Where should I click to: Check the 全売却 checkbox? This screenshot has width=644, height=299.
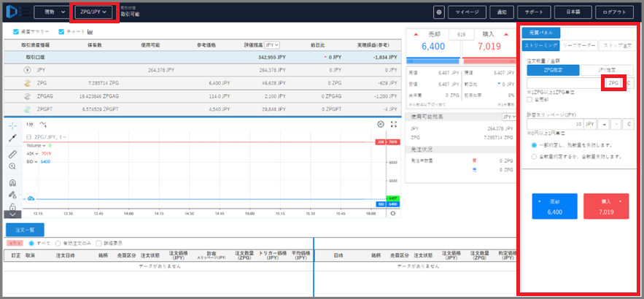tap(529, 99)
